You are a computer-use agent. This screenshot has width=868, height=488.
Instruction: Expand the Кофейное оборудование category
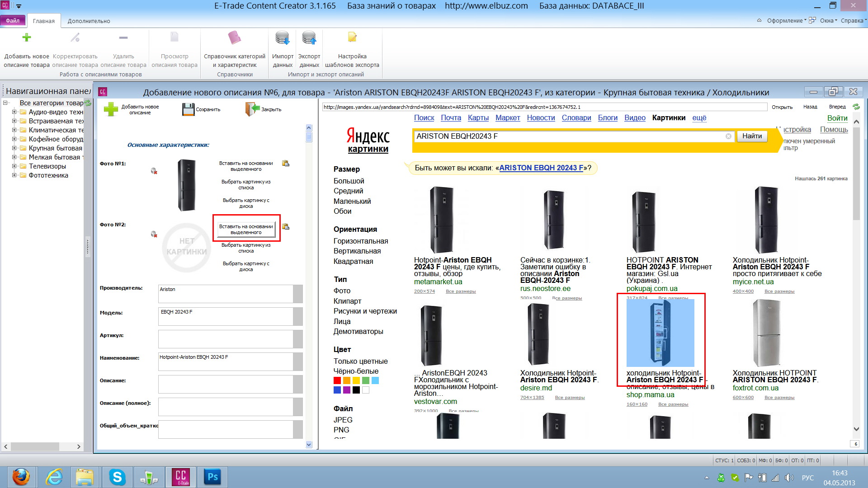point(14,139)
